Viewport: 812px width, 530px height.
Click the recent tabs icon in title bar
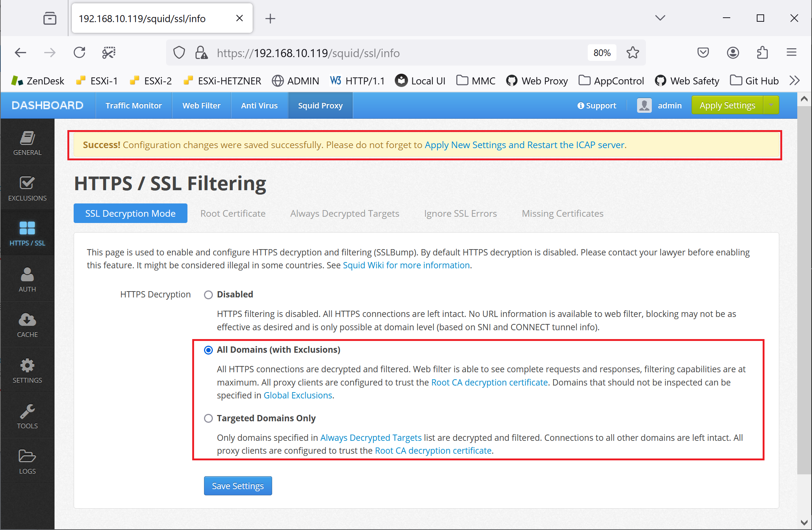[x=50, y=18]
